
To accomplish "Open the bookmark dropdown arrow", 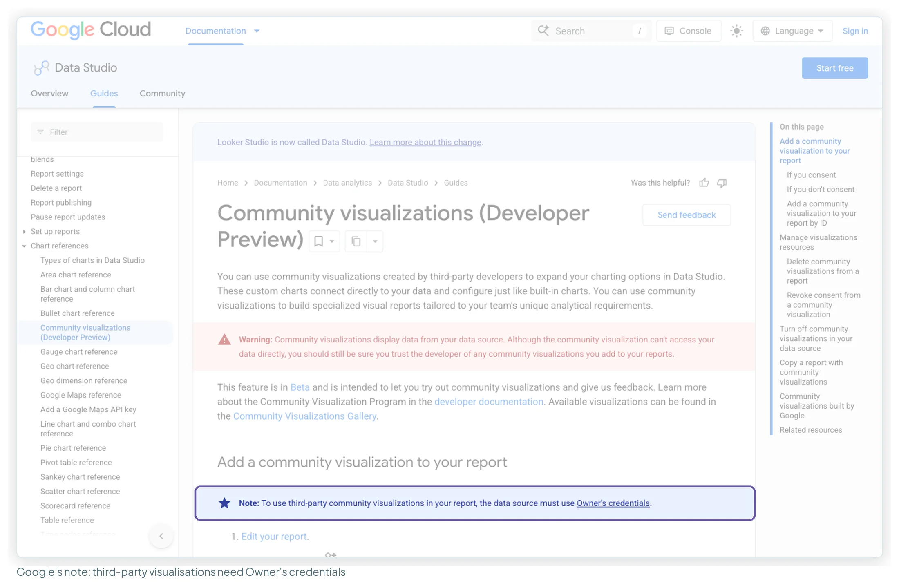I will 332,241.
